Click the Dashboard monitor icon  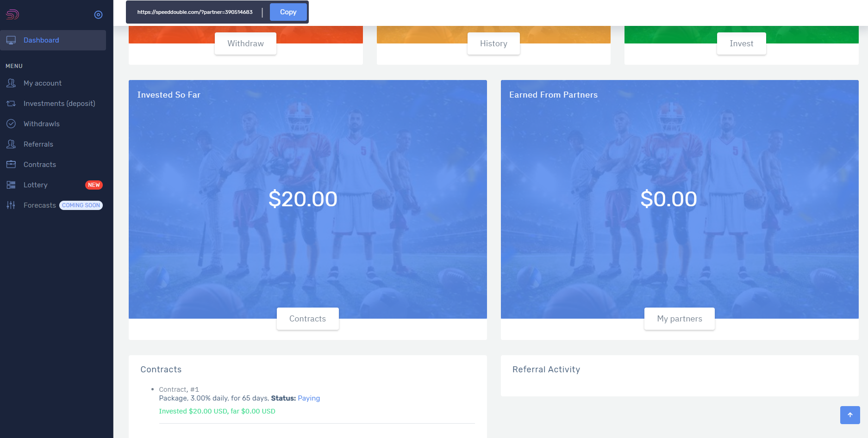point(11,40)
